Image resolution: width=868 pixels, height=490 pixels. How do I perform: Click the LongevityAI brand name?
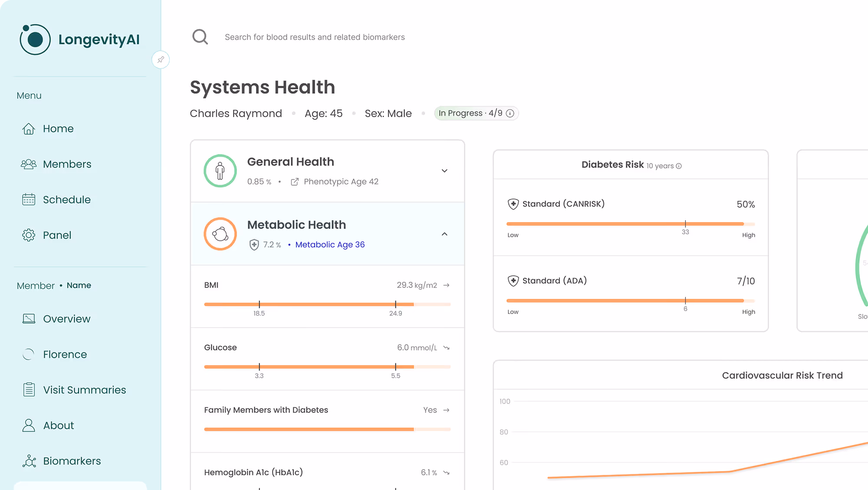click(99, 39)
